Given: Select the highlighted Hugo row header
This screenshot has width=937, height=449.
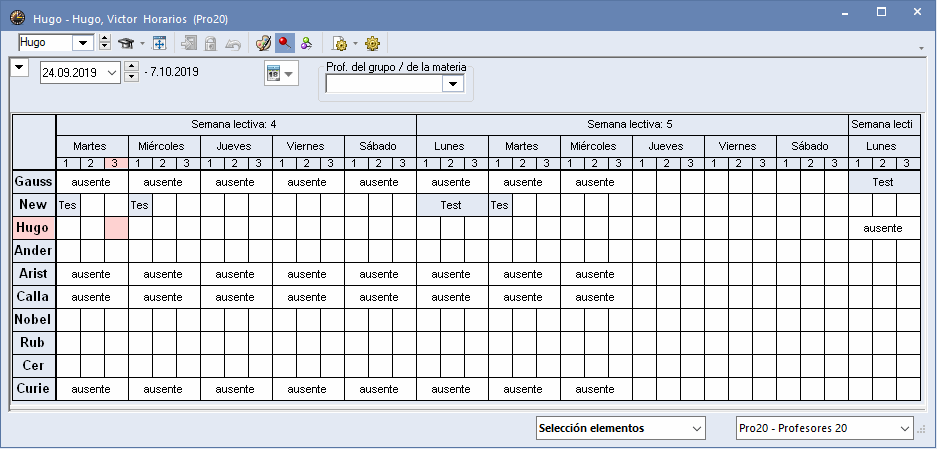Looking at the screenshot, I should pos(33,228).
